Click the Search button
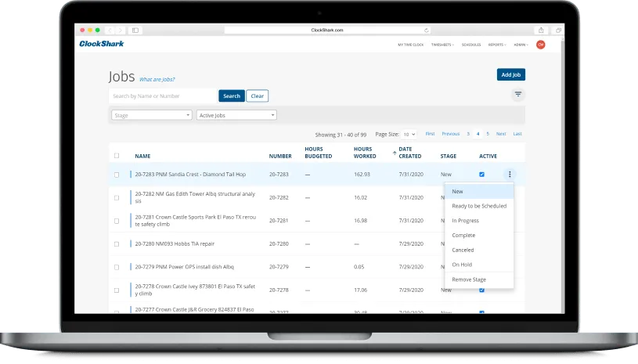The height and width of the screenshot is (364, 638). point(232,96)
